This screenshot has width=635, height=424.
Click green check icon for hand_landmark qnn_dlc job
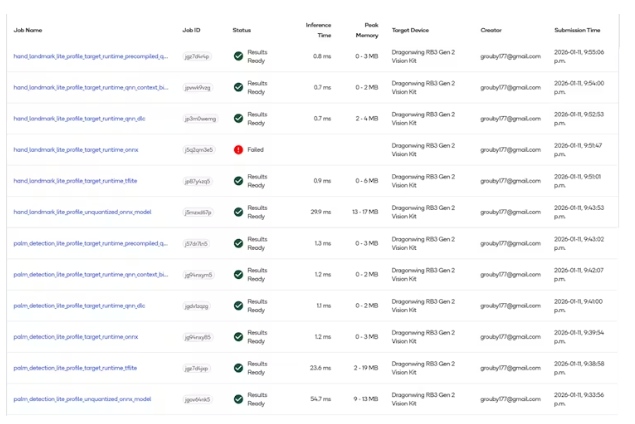(238, 118)
